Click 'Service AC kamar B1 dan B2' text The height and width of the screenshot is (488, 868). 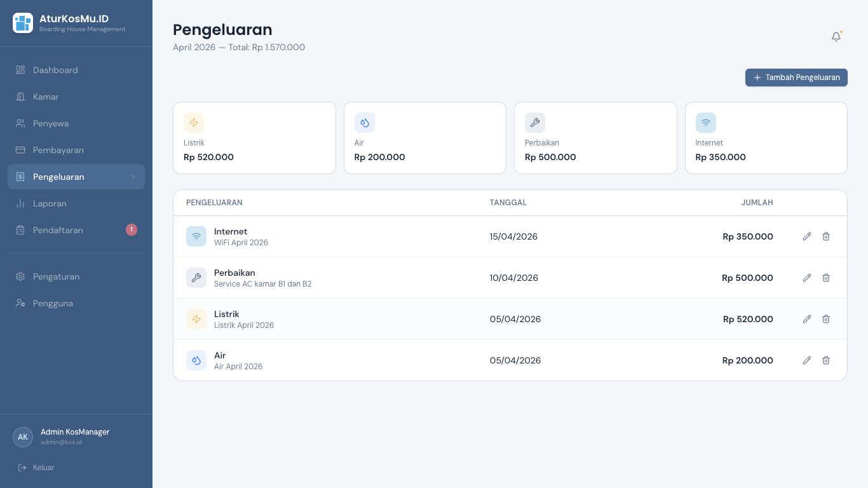263,284
